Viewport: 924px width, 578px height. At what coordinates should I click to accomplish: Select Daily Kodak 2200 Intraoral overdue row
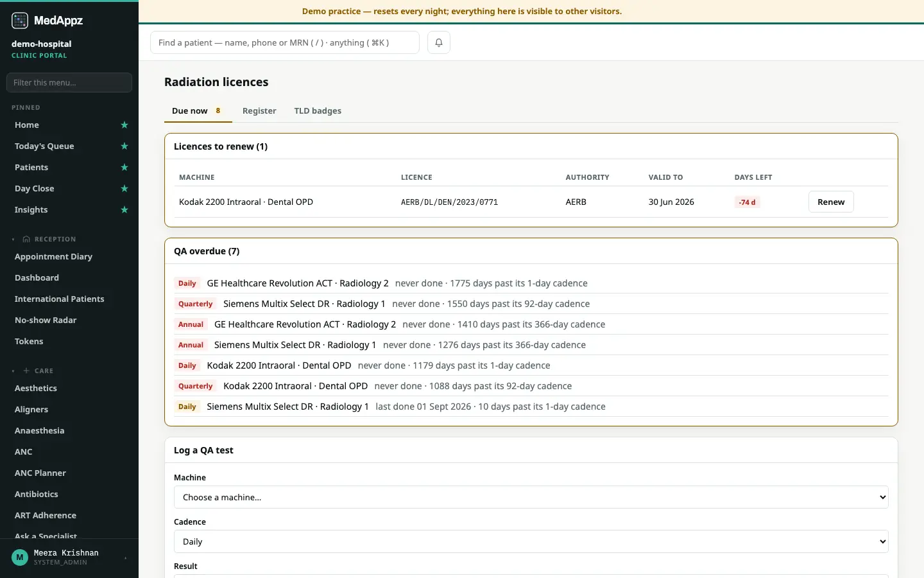(531, 365)
